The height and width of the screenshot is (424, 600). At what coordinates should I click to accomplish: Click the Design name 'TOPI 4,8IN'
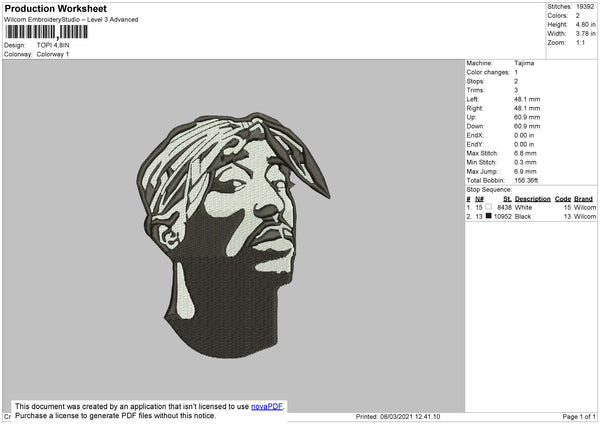click(53, 45)
